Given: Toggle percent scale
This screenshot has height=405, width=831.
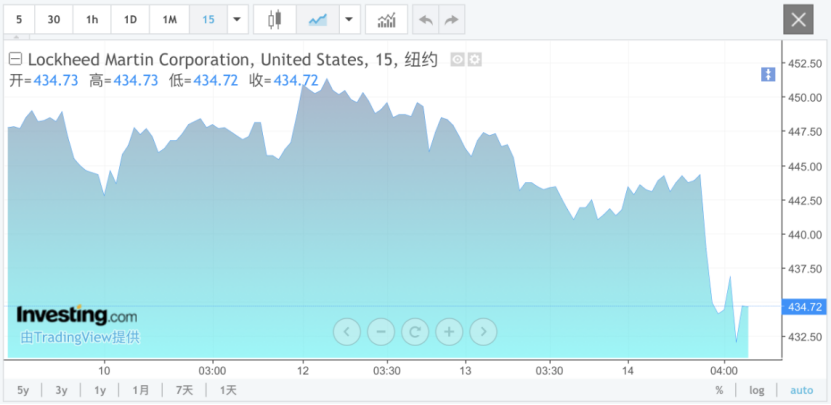Looking at the screenshot, I should point(719,391).
